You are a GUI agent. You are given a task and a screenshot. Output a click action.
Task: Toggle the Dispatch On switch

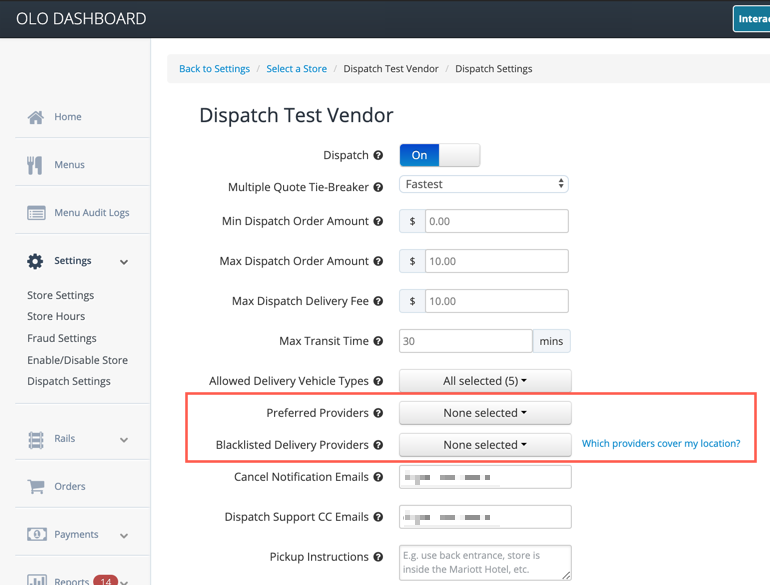[439, 155]
